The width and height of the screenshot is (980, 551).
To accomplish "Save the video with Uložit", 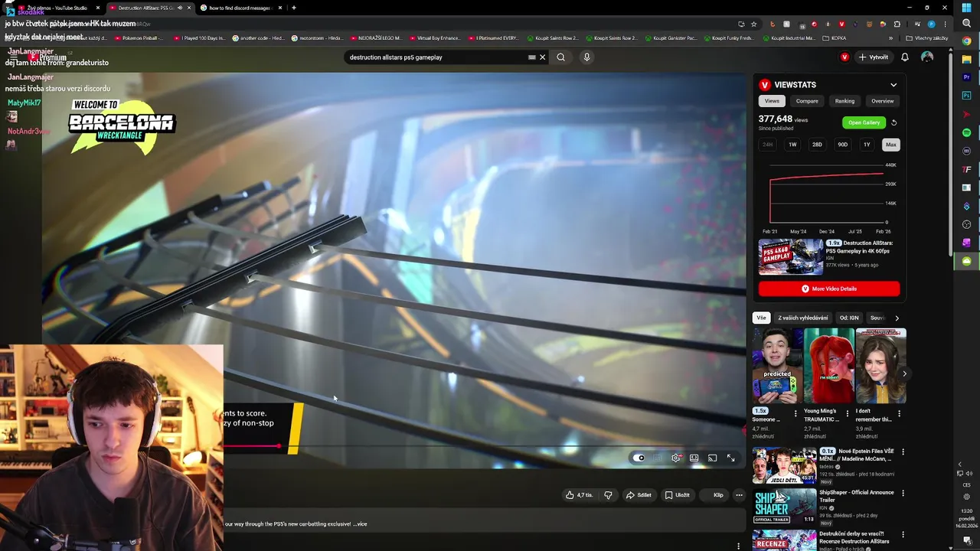I will click(x=677, y=495).
